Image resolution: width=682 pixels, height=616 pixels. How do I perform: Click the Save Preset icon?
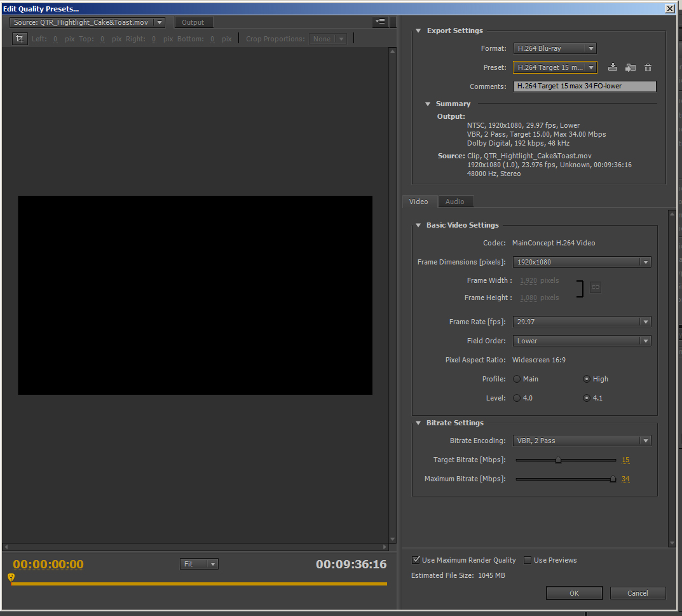click(x=613, y=67)
